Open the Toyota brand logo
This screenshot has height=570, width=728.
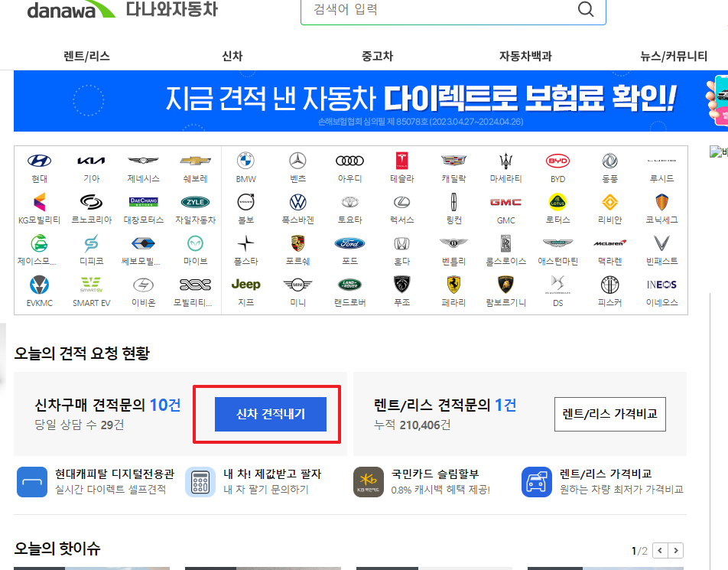point(349,202)
